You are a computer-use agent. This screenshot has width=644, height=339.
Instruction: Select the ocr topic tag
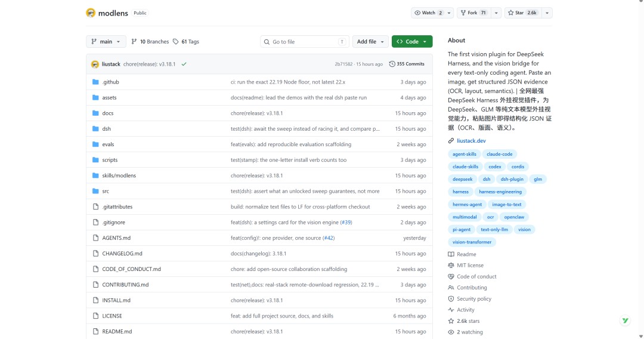pos(490,217)
